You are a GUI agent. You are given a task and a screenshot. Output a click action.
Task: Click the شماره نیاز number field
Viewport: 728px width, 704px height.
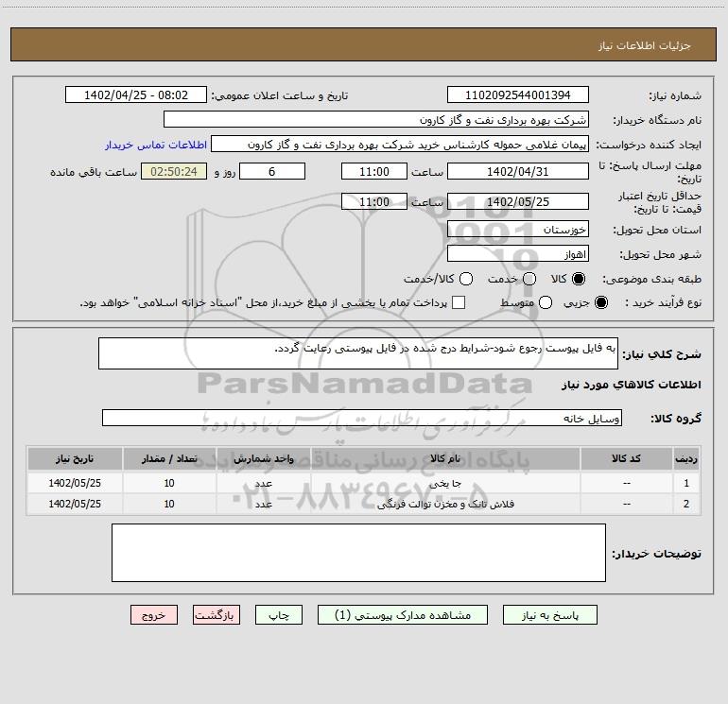tap(518, 94)
